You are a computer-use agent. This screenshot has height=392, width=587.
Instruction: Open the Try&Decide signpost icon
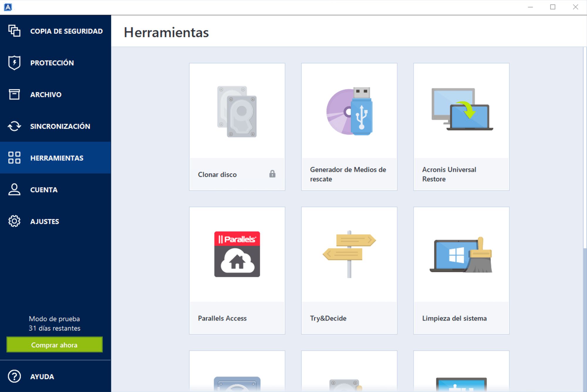point(349,254)
